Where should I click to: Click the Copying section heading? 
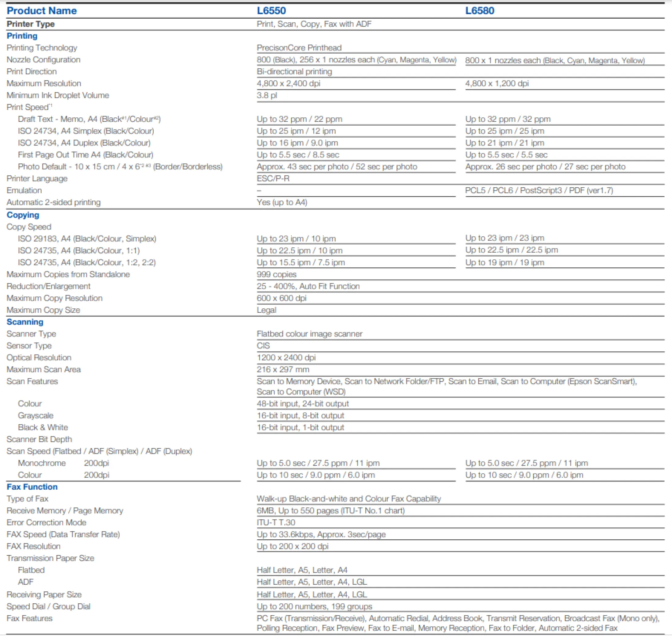23,215
